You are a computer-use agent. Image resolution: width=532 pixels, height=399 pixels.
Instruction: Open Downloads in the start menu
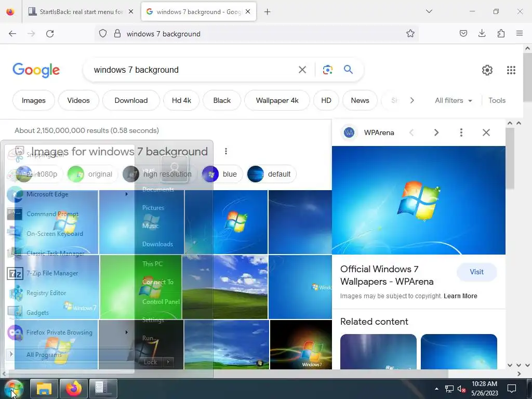(x=157, y=244)
